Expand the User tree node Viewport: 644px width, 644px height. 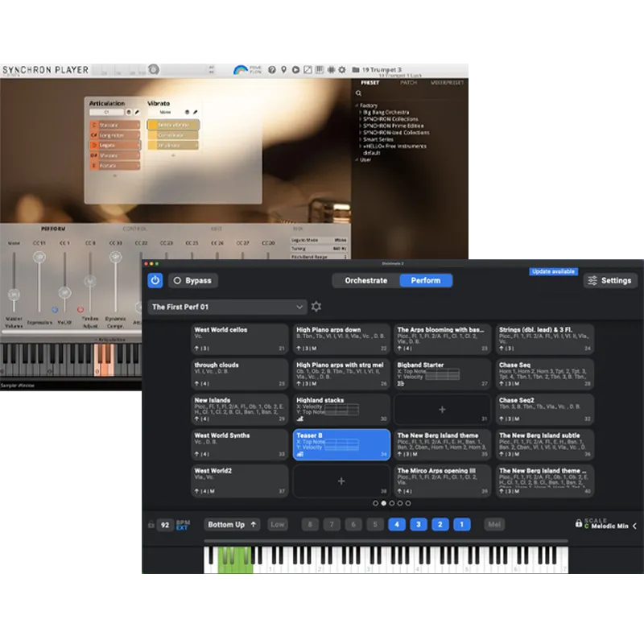[357, 159]
